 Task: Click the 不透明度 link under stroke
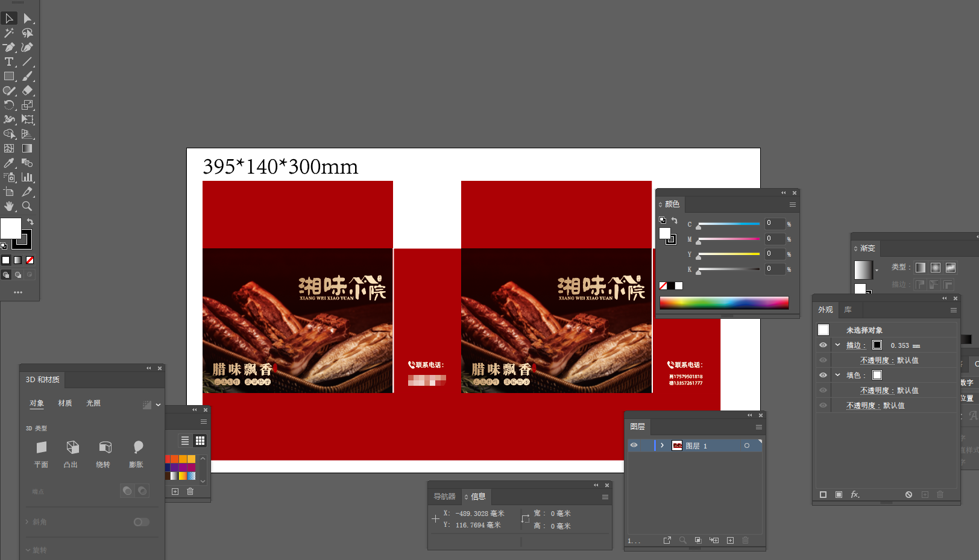[x=874, y=360]
